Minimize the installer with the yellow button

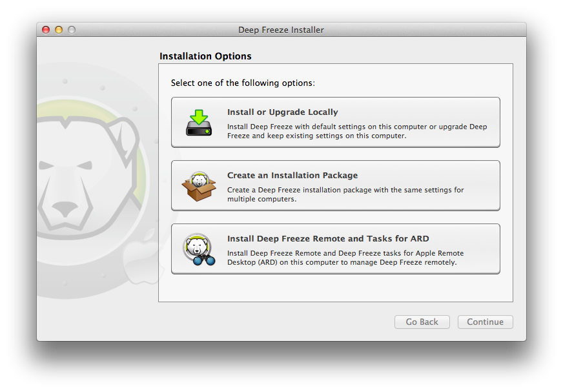pos(59,30)
